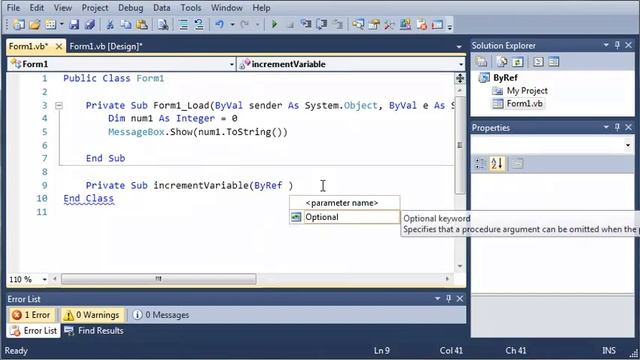Open the Toolbox with the wrench icon
This screenshot has width=640, height=360.
[x=389, y=25]
